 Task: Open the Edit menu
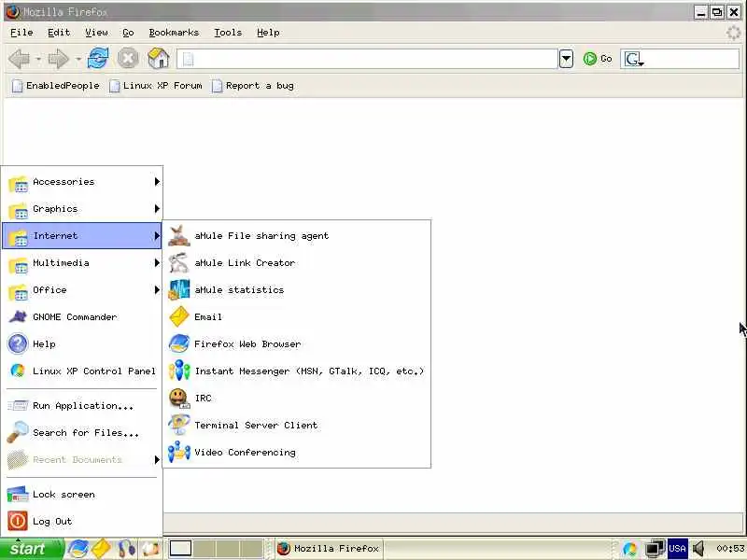pyautogui.click(x=59, y=33)
